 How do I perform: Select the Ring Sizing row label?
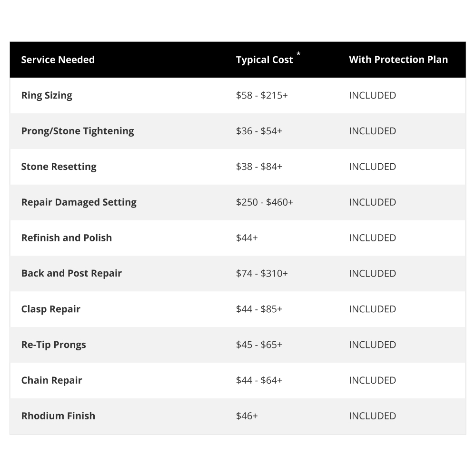(x=47, y=95)
